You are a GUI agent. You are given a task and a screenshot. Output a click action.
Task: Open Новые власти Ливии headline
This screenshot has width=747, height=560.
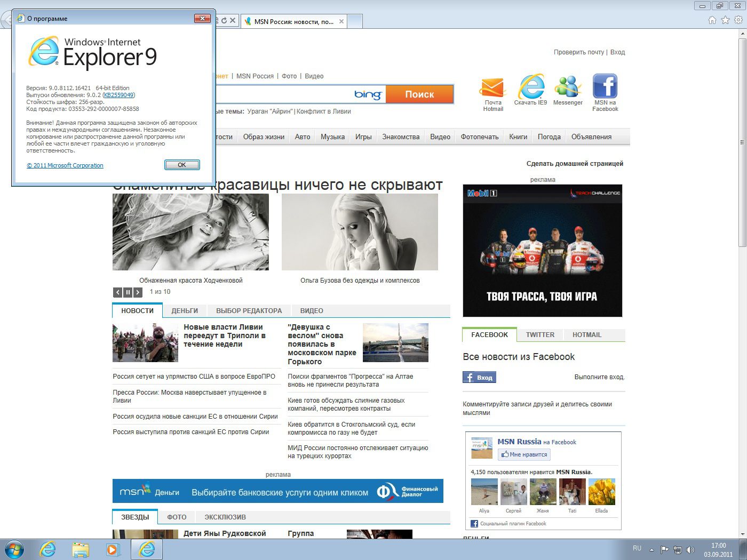click(224, 335)
